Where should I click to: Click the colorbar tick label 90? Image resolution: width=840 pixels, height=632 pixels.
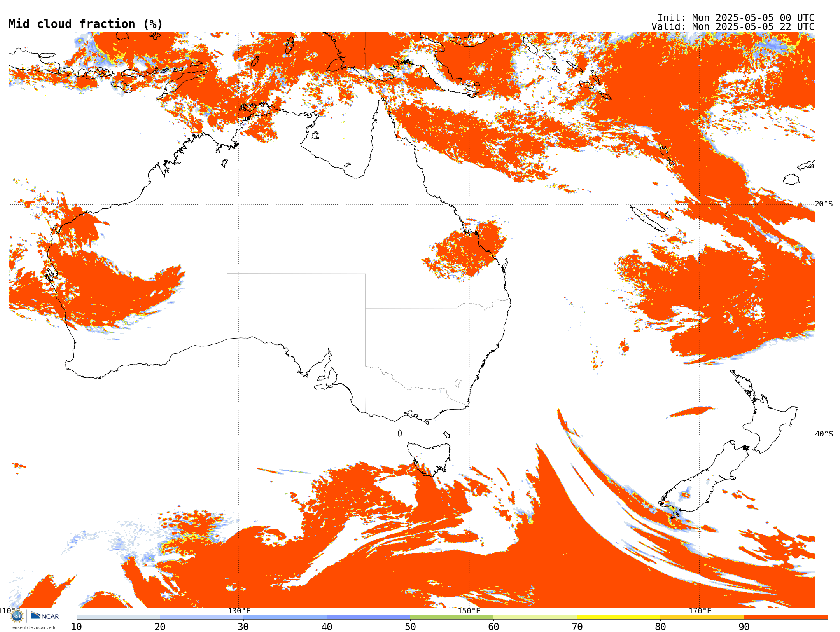pyautogui.click(x=744, y=627)
